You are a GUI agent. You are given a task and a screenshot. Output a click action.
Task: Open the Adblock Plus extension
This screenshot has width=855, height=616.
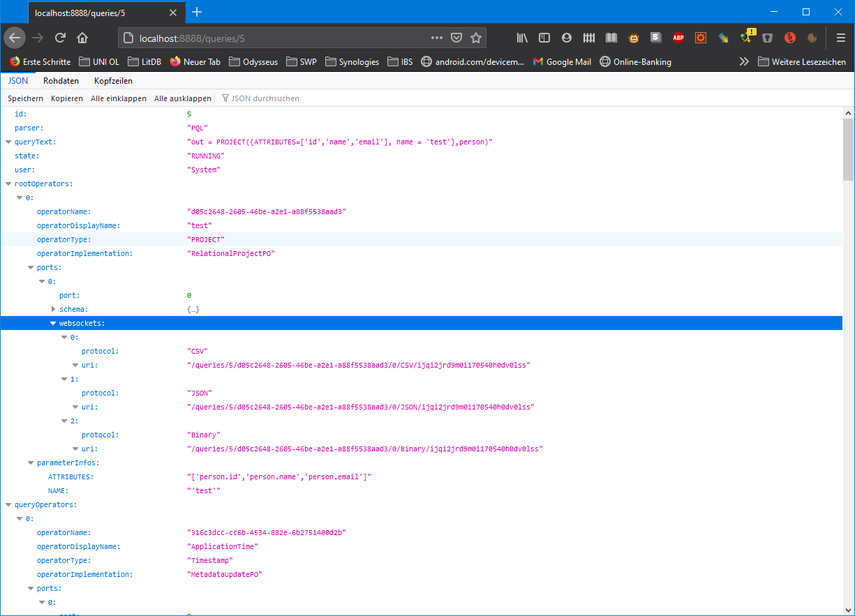point(678,38)
